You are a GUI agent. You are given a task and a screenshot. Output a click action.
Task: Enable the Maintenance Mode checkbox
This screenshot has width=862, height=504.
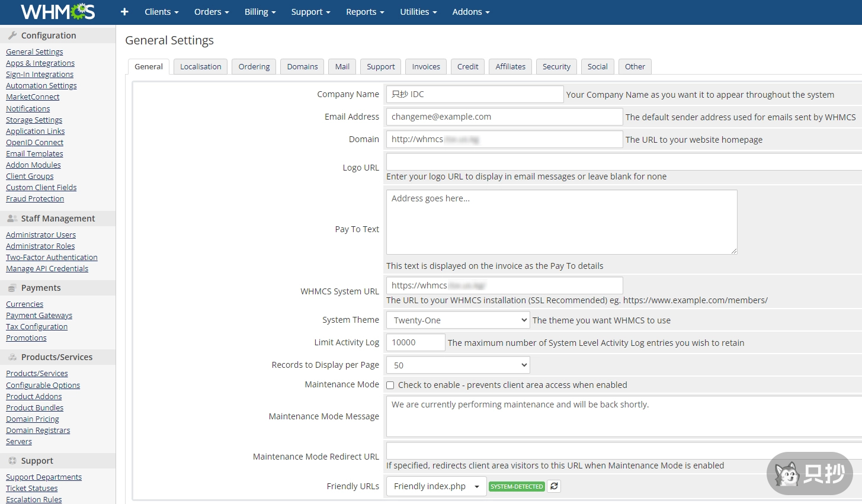point(390,385)
